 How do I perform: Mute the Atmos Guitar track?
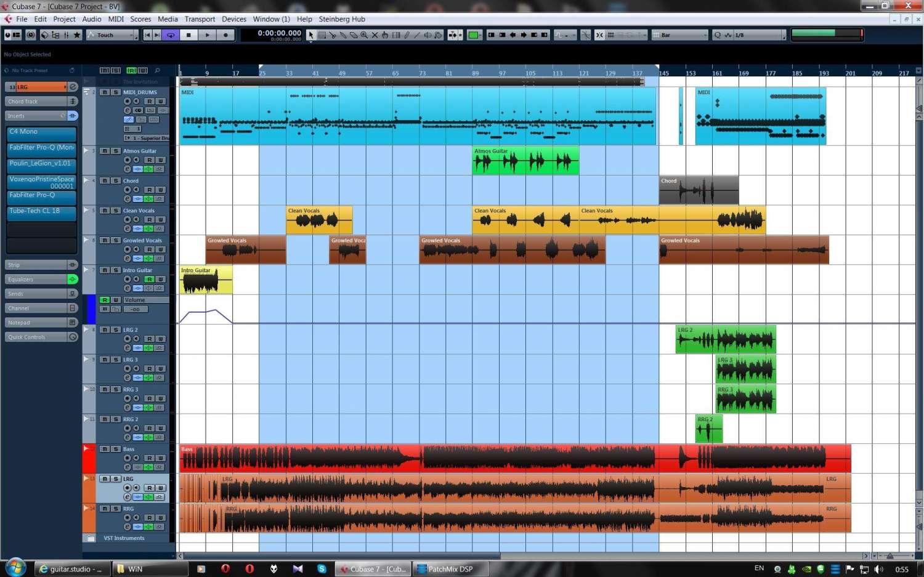(105, 151)
